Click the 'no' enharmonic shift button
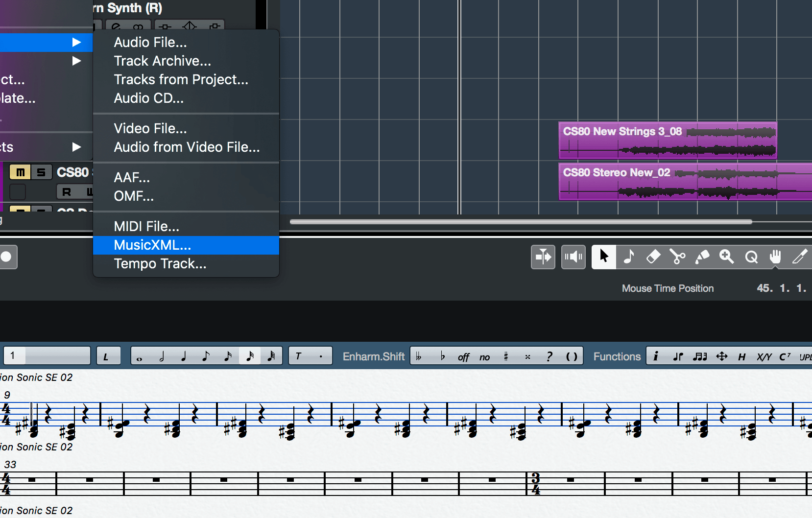812x518 pixels. (485, 357)
